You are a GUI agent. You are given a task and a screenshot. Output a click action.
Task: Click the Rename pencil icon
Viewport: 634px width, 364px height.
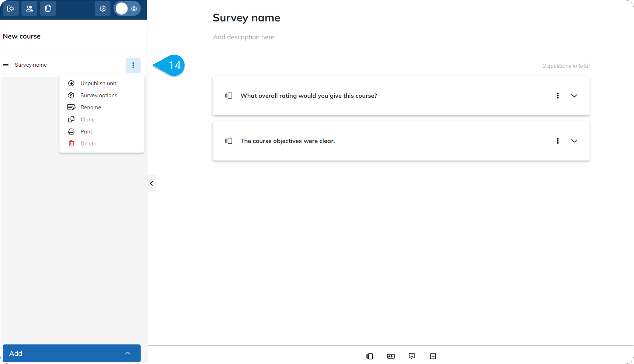(x=71, y=107)
